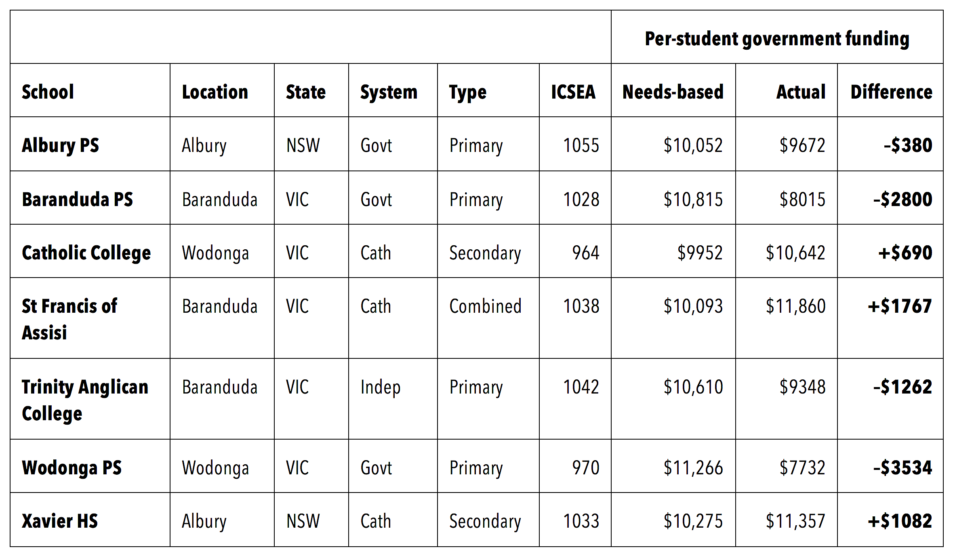Click the ICSEA column header
This screenshot has height=560, width=953.
[573, 92]
